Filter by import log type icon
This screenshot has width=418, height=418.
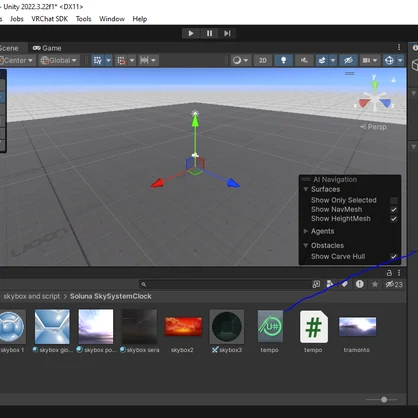[x=359, y=284]
